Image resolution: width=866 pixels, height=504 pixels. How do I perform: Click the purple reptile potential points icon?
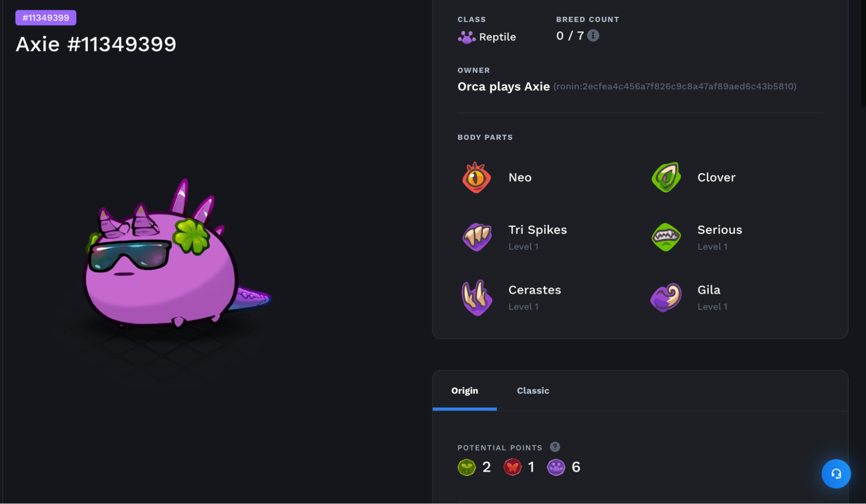coord(556,467)
